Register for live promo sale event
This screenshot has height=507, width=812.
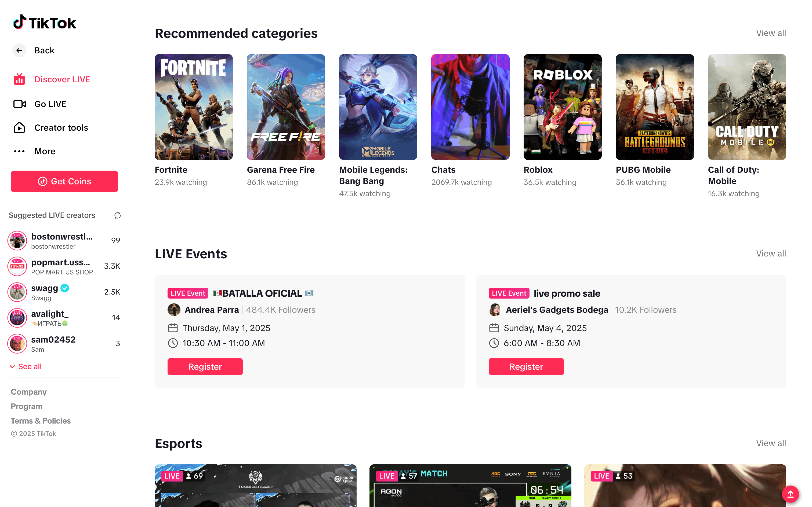click(526, 366)
